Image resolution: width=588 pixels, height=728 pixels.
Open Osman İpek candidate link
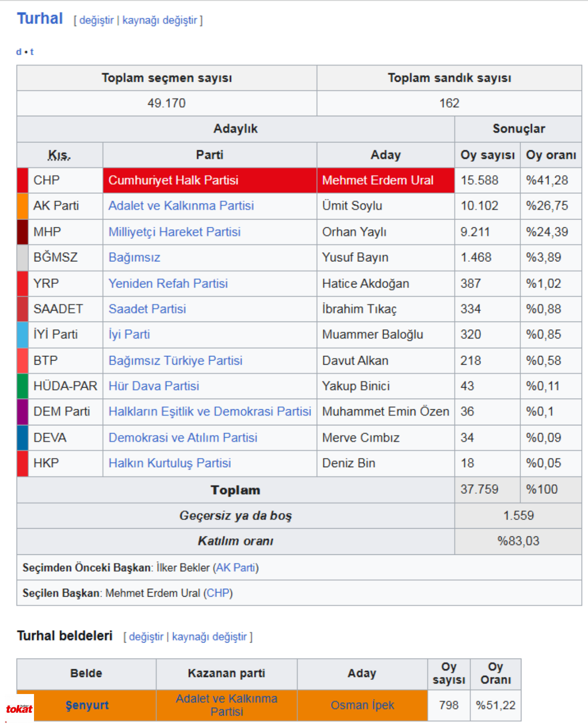pyautogui.click(x=362, y=705)
